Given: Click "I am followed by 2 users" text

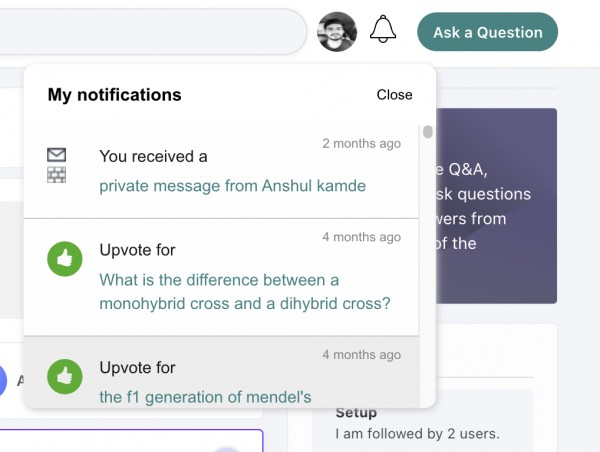Looking at the screenshot, I should pyautogui.click(x=405, y=434).
